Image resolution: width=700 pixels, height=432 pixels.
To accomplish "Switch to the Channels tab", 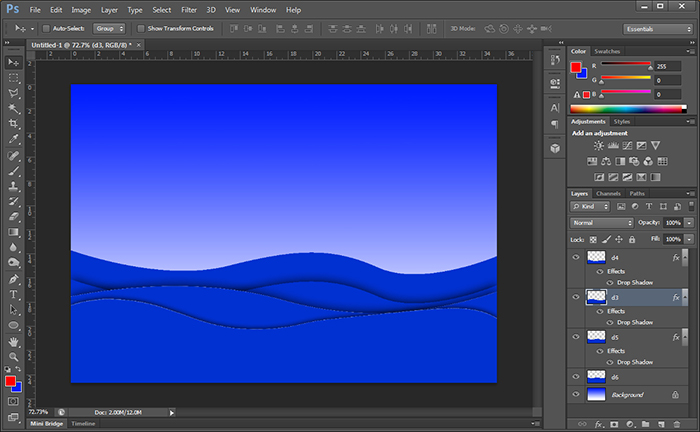I will (608, 193).
